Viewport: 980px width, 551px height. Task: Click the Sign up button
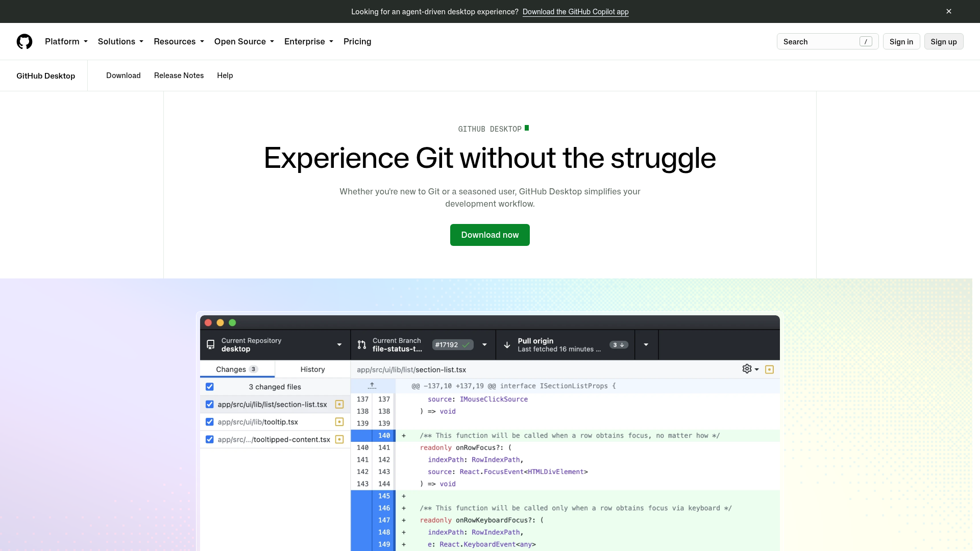pos(944,41)
